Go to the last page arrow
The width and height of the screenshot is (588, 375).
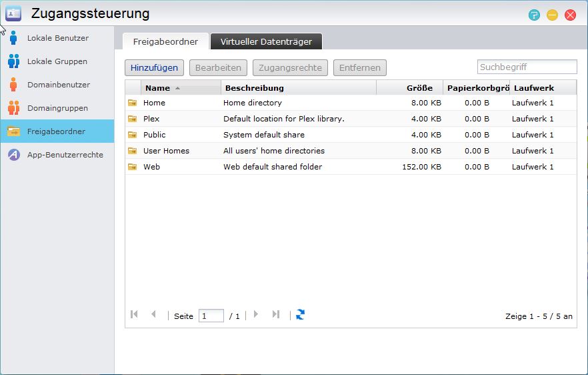[275, 314]
